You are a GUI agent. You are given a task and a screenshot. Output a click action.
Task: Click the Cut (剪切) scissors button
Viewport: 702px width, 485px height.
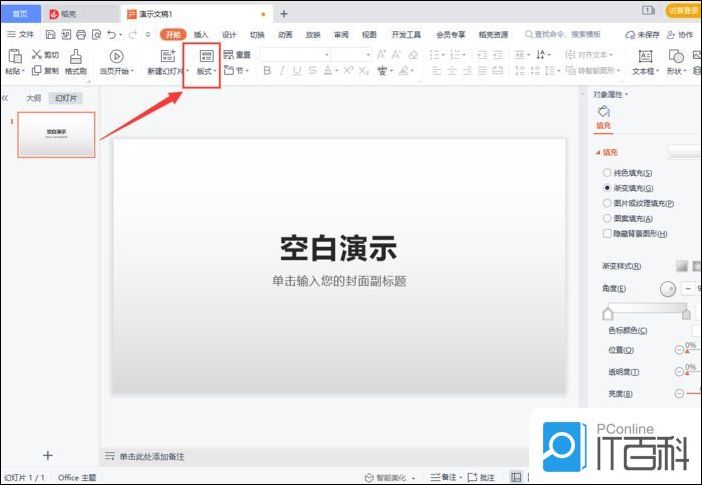coord(45,55)
